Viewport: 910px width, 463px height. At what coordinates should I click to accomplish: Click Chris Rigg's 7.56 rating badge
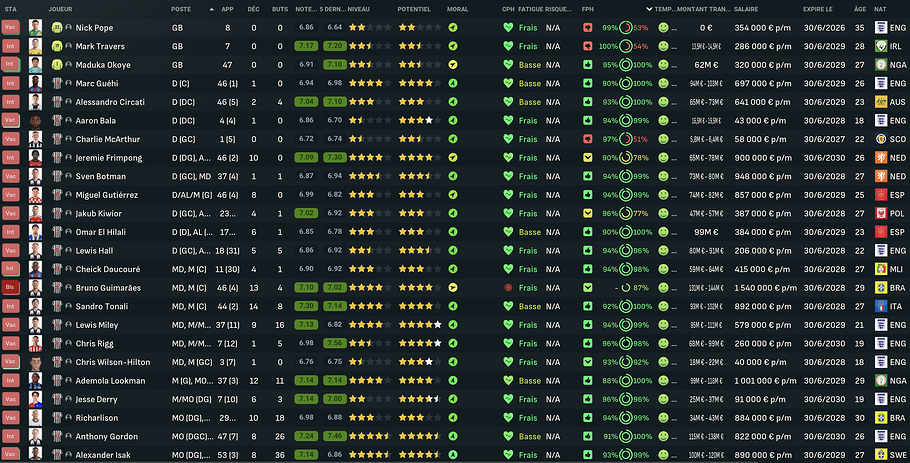(335, 343)
